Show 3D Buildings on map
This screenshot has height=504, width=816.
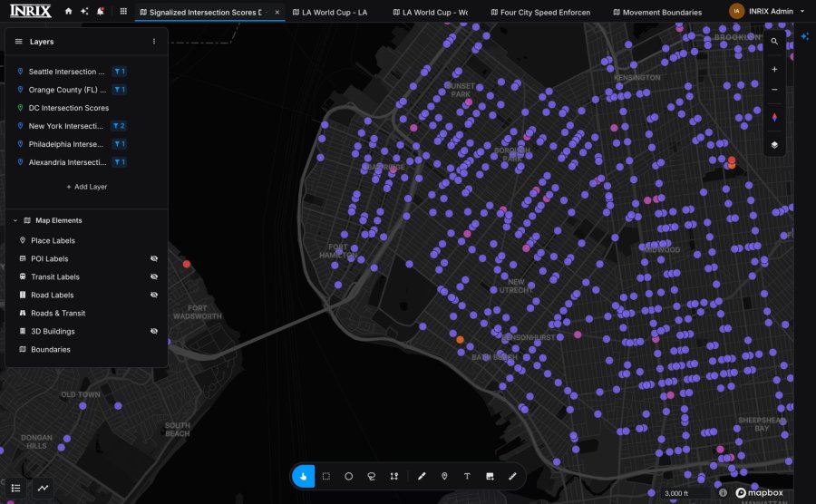click(x=154, y=332)
